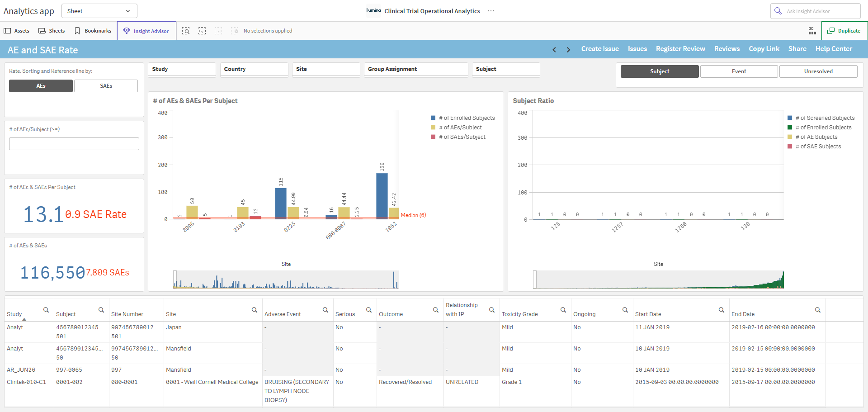Click the ellipsis next to app title
The height and width of the screenshot is (412, 868).
pos(491,11)
